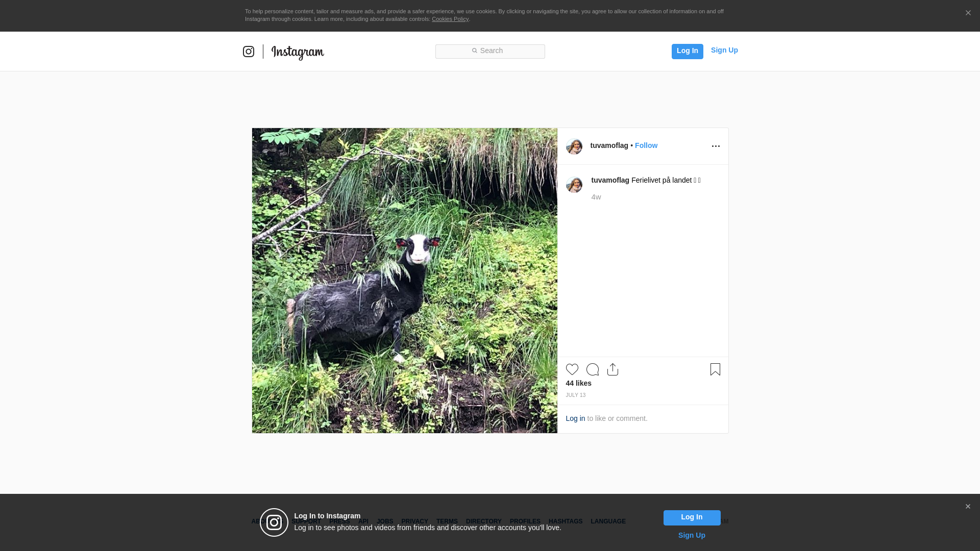
Task: Open comments with the speech bubble icon
Action: (x=592, y=369)
